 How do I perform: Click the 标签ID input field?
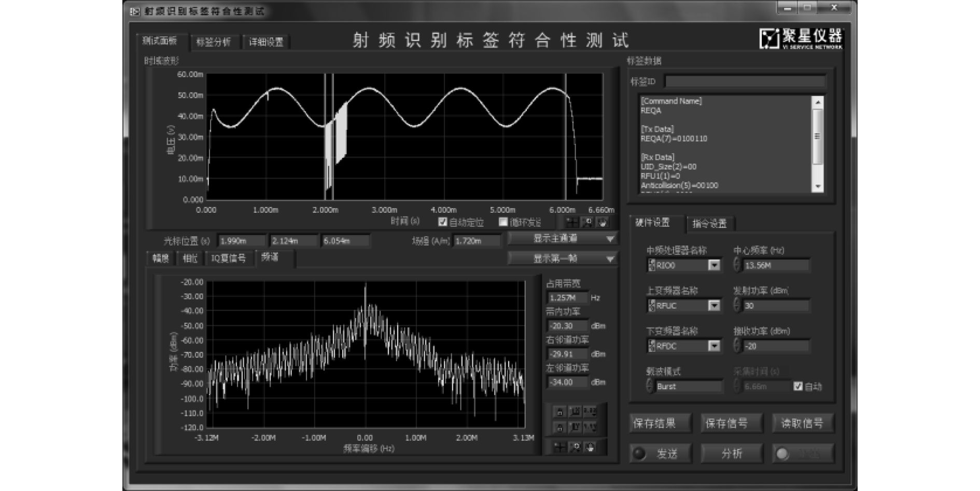[745, 81]
